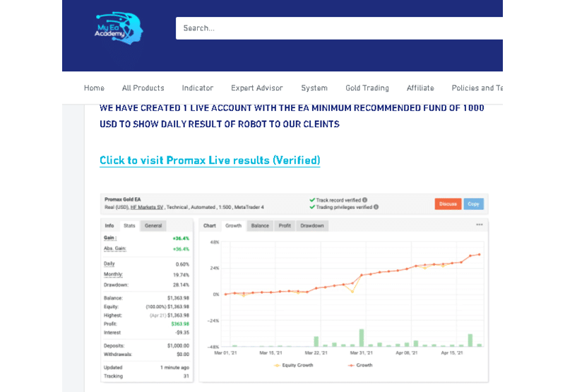Click the last growth data point on the chart
Screen dimensions: 565x392
(x=480, y=254)
